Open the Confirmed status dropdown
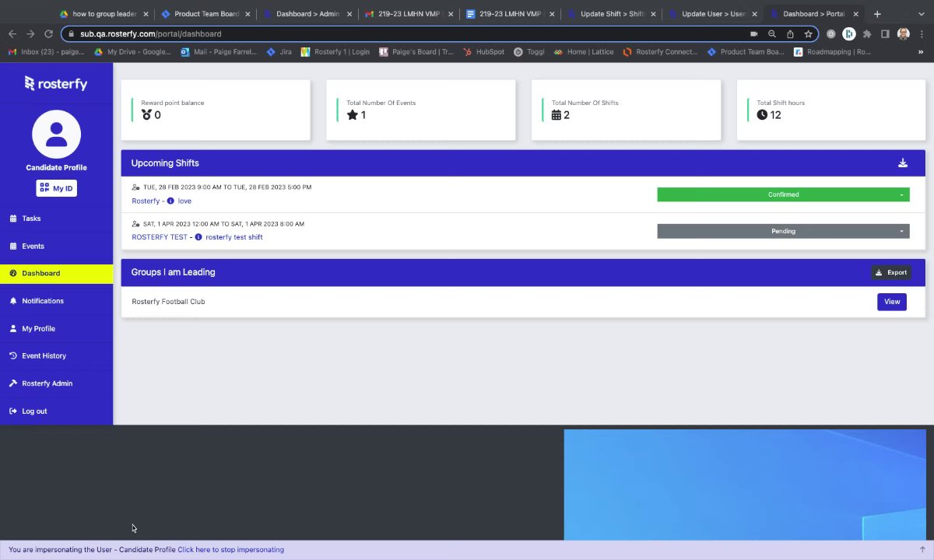The height and width of the screenshot is (560, 934). pos(783,194)
